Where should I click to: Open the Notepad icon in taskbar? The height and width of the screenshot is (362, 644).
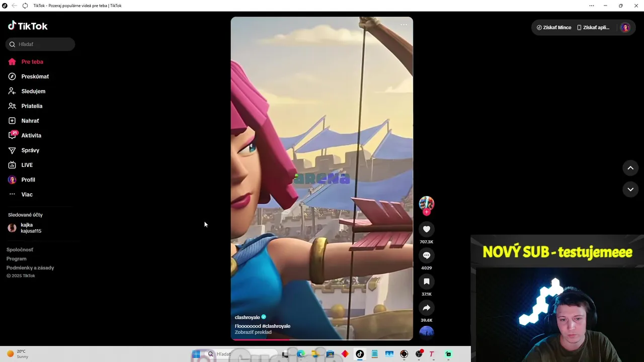click(374, 354)
